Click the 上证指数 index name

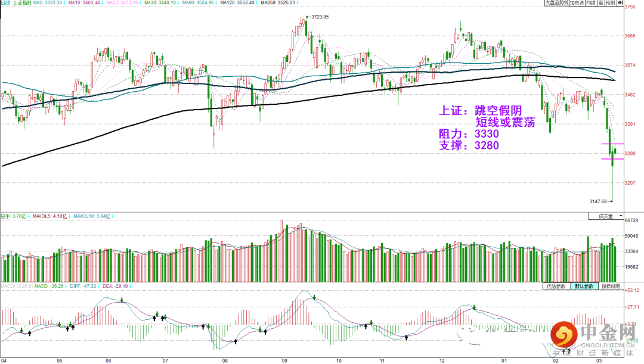pos(22,3)
